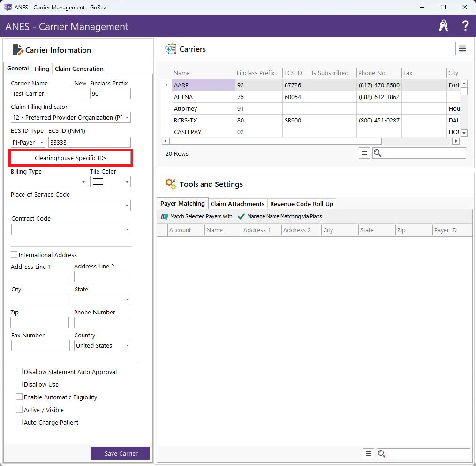Click the Payer Matching search magnifier icon
Image resolution: width=476 pixels, height=466 pixels.
(381, 453)
